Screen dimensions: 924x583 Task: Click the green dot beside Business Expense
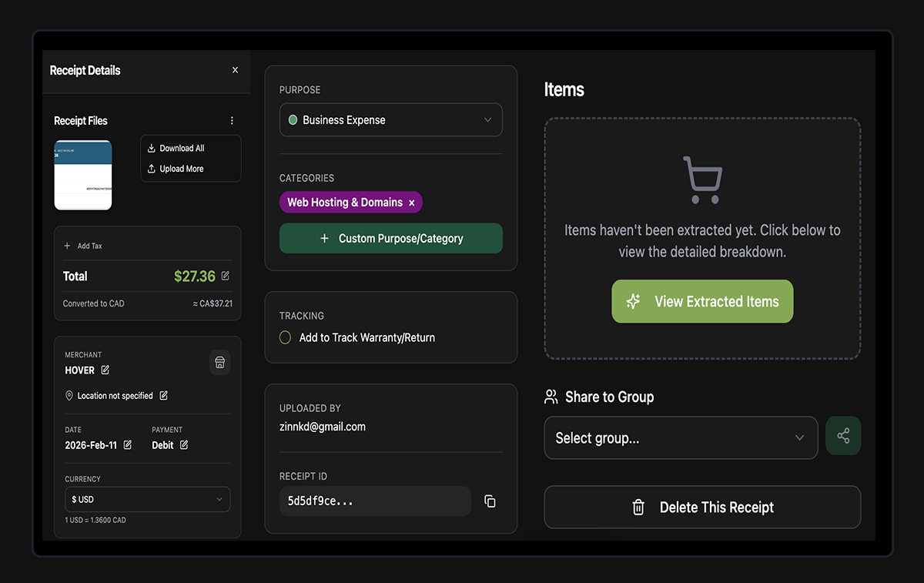(293, 119)
